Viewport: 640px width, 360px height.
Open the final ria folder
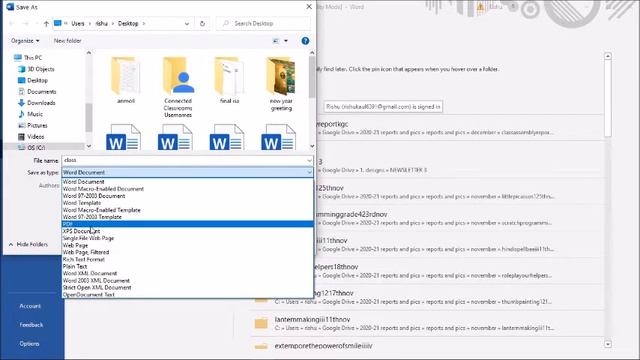(229, 80)
